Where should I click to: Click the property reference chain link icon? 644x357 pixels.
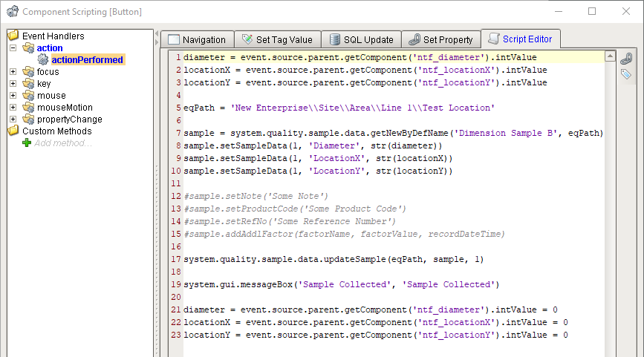click(x=625, y=59)
